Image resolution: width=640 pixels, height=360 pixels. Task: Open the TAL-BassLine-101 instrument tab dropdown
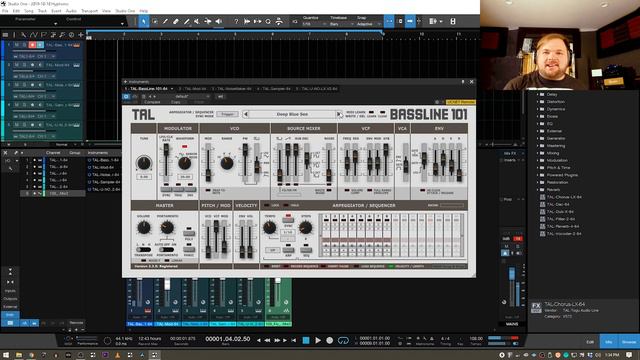click(x=172, y=89)
